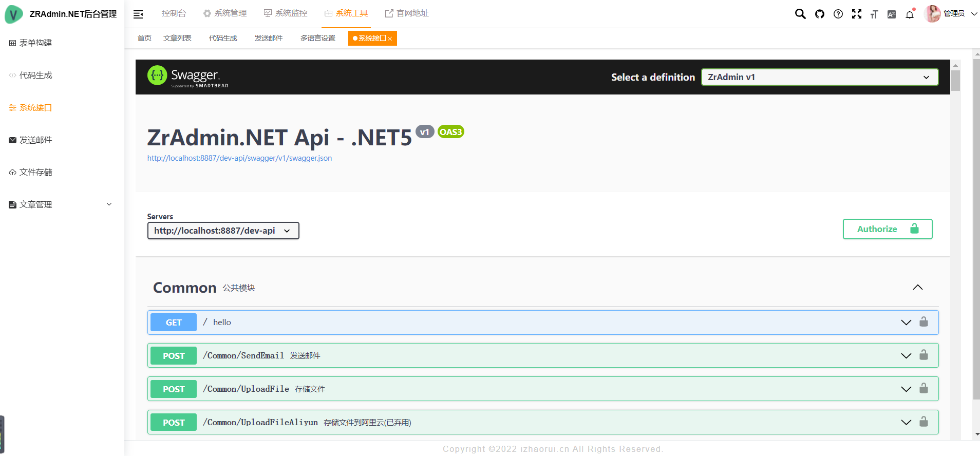Viewport: 980px width, 456px height.
Task: Click the help question mark icon
Action: click(838, 14)
